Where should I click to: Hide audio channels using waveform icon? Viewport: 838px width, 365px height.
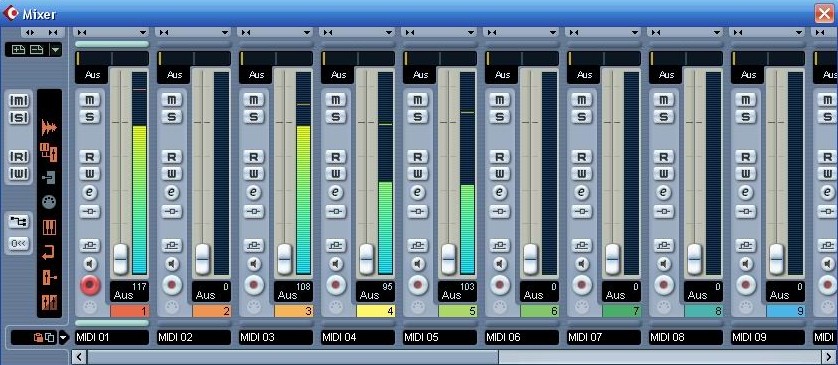coord(49,127)
